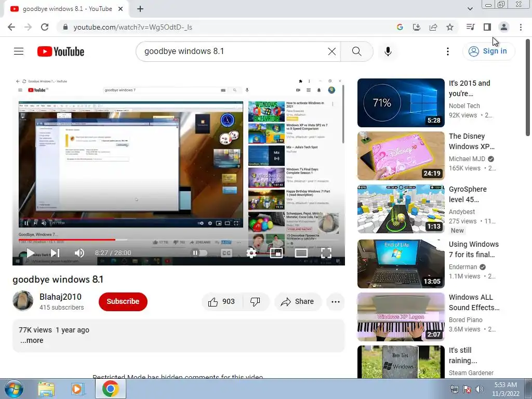Open the player settings gear
Viewport: 532px width, 399px height.
[x=251, y=253]
